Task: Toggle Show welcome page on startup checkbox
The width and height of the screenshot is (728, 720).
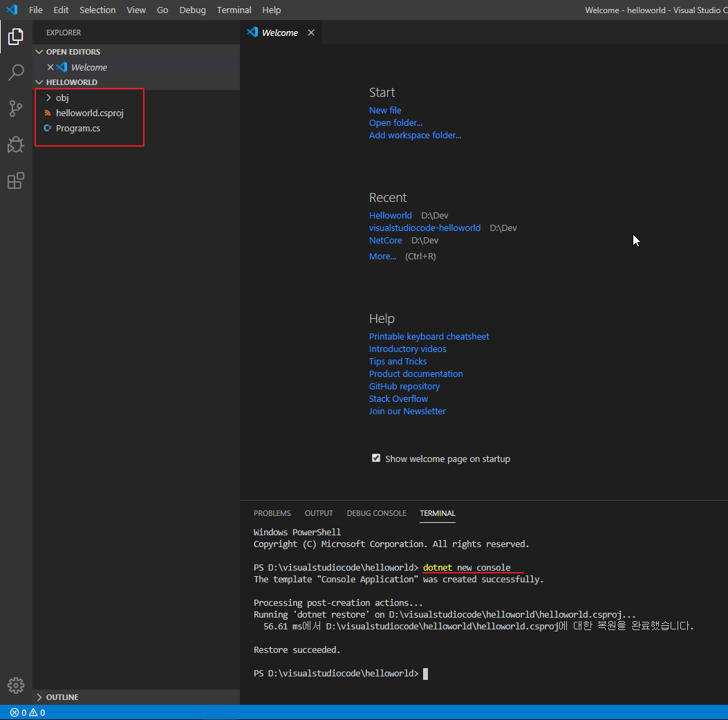Action: point(376,459)
